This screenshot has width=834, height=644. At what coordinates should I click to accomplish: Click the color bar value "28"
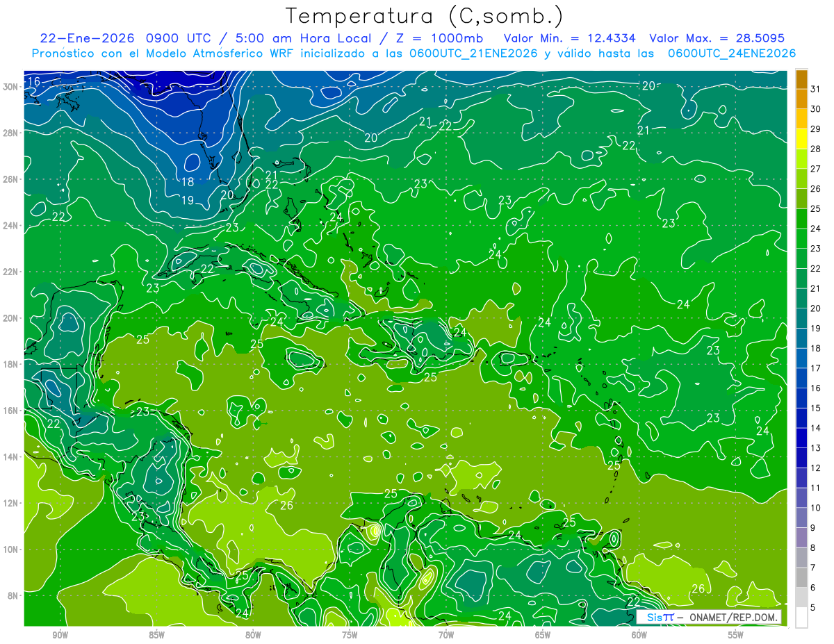(815, 149)
